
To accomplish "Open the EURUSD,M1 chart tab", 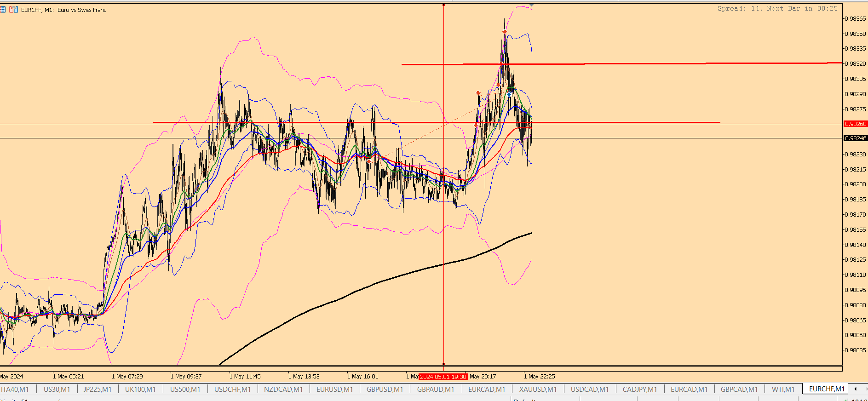I will tap(334, 389).
